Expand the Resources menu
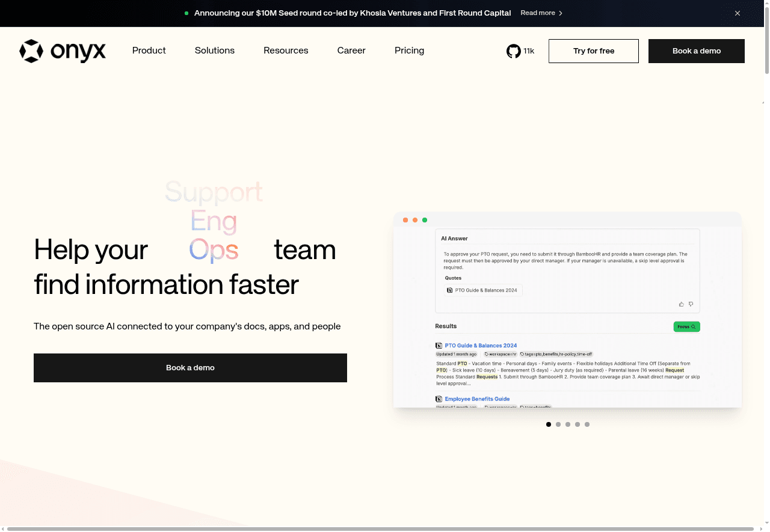The image size is (770, 532). point(286,50)
